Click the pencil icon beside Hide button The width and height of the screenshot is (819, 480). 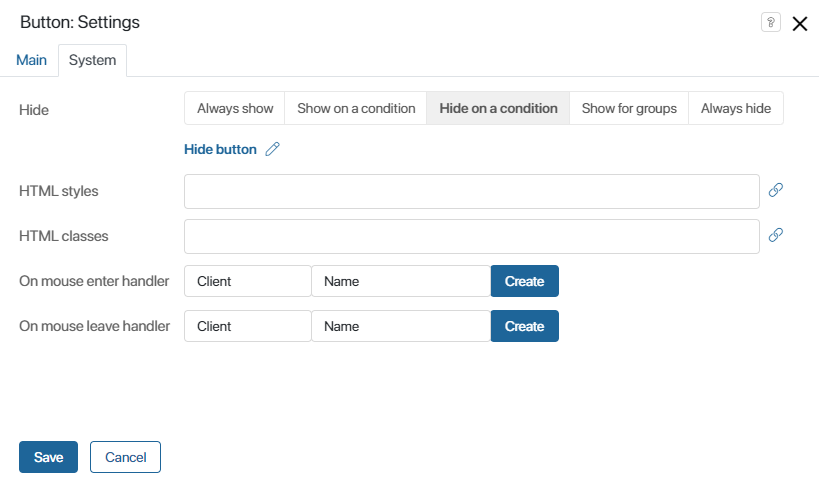coord(272,149)
